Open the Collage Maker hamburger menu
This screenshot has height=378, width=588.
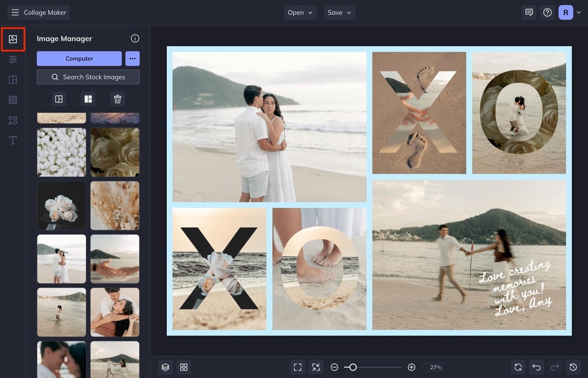point(15,12)
